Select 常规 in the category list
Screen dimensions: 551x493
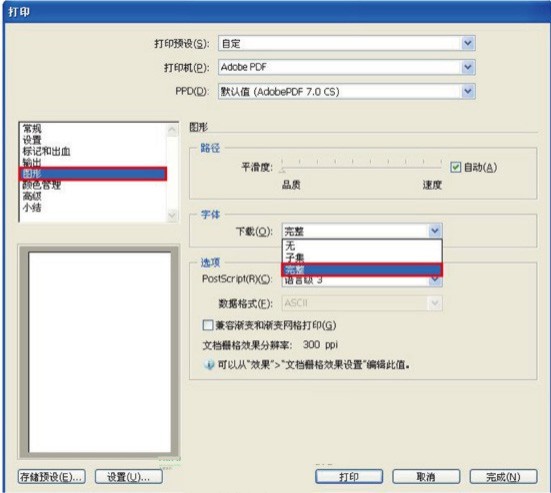tap(32, 129)
